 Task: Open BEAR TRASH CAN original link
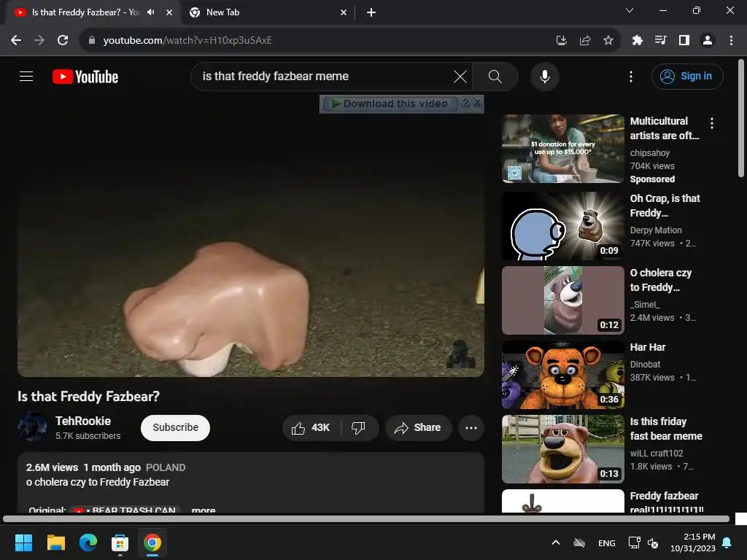pos(125,510)
